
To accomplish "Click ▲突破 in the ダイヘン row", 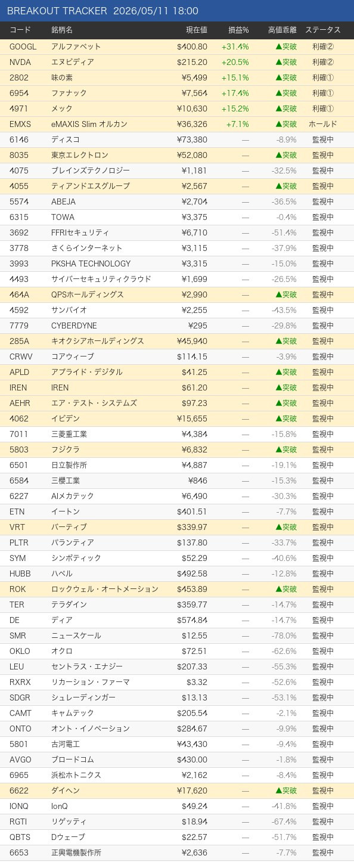I will [286, 790].
